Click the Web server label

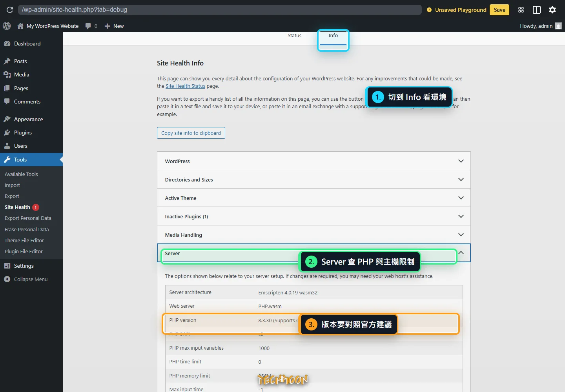182,306
